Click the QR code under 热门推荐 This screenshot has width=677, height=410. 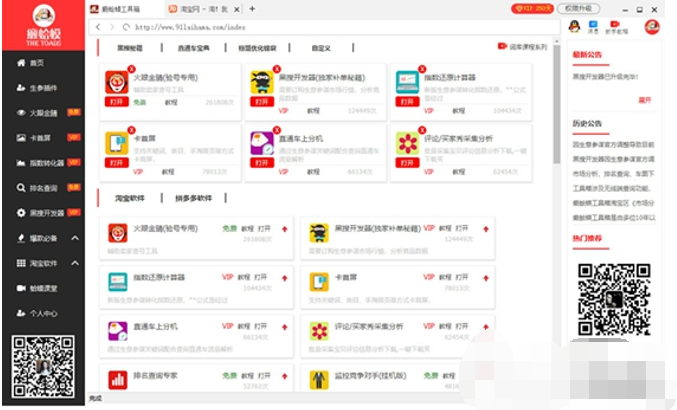614,300
